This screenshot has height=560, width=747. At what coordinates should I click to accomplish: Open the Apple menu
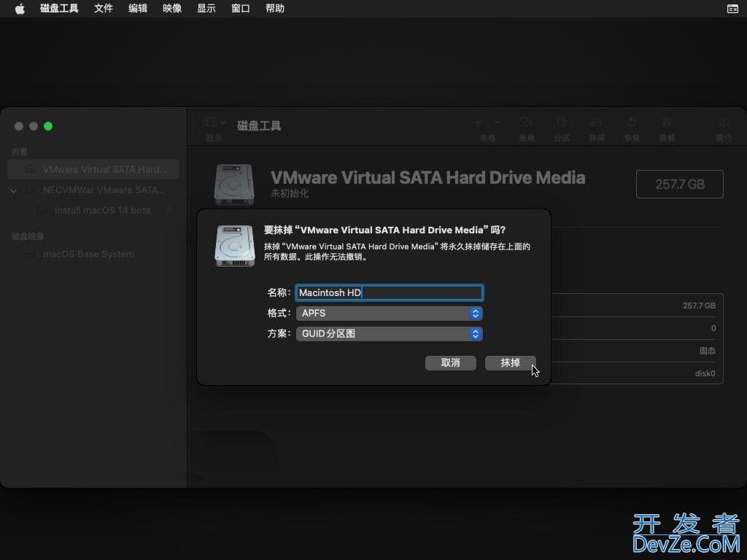[20, 9]
